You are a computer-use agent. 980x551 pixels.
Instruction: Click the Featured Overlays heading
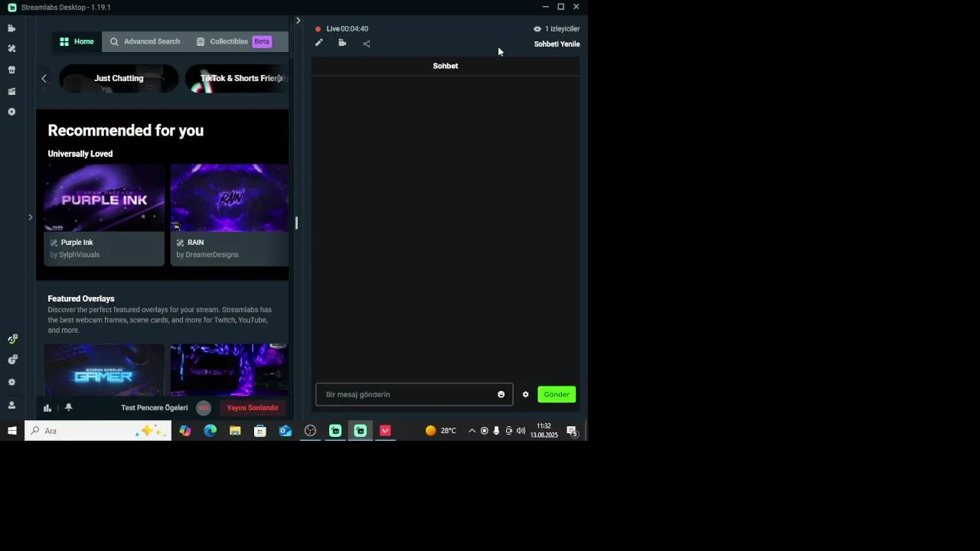tap(81, 298)
